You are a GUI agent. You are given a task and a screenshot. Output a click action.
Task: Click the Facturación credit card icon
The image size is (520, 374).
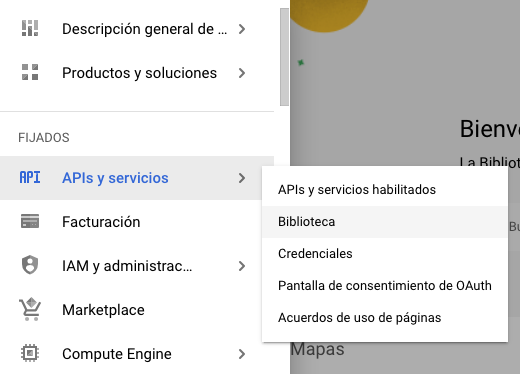point(30,221)
